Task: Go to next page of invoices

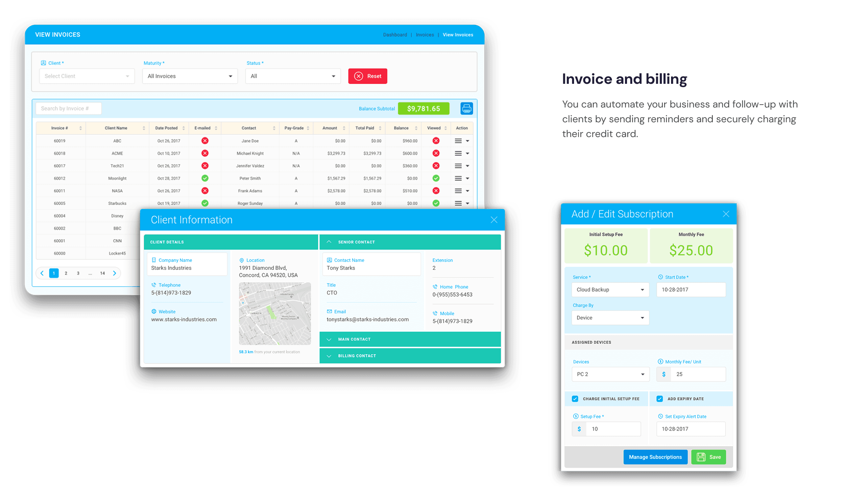Action: 114,273
